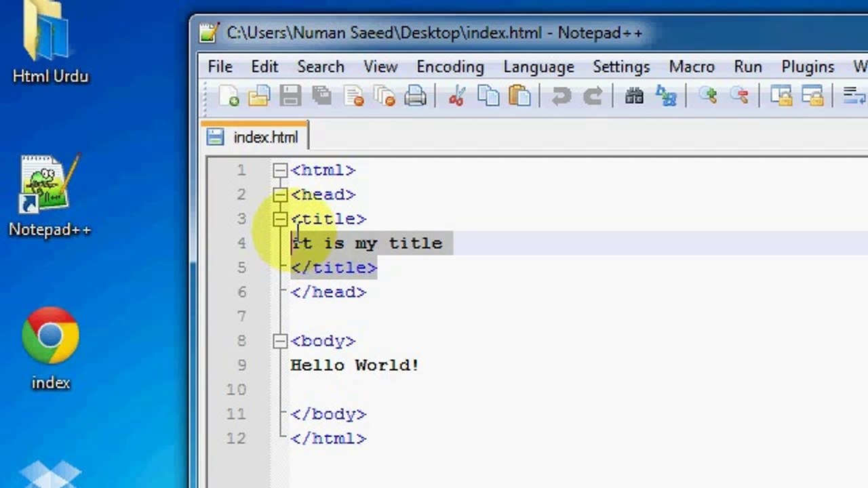Screen dimensions: 868x488
Task: Cut selection using scissors icon
Action: 456,96
